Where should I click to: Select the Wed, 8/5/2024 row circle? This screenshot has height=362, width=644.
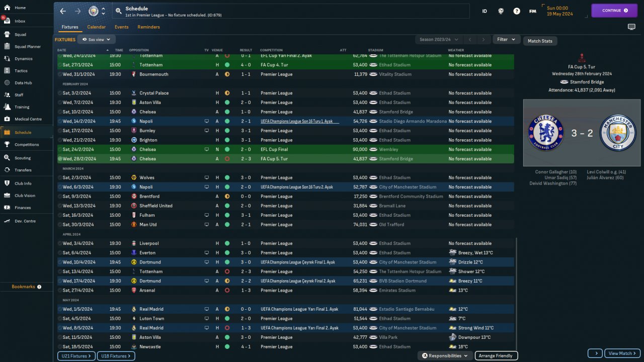[60, 328]
